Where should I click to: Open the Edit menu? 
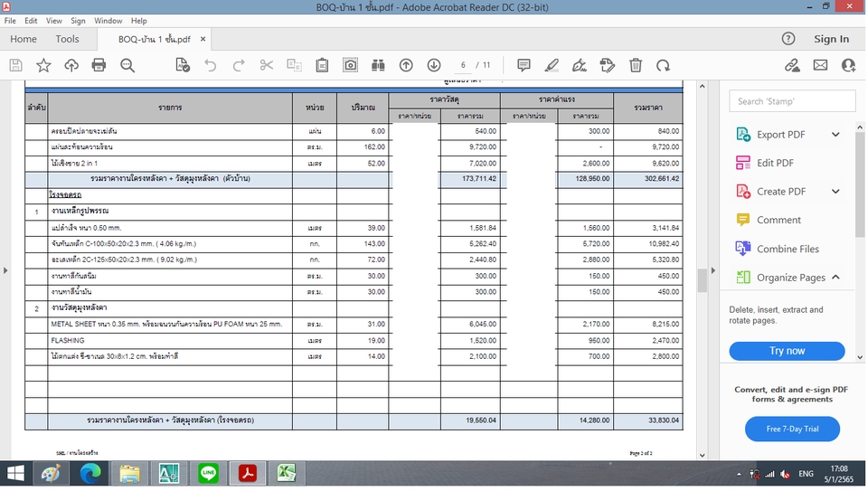tap(31, 21)
